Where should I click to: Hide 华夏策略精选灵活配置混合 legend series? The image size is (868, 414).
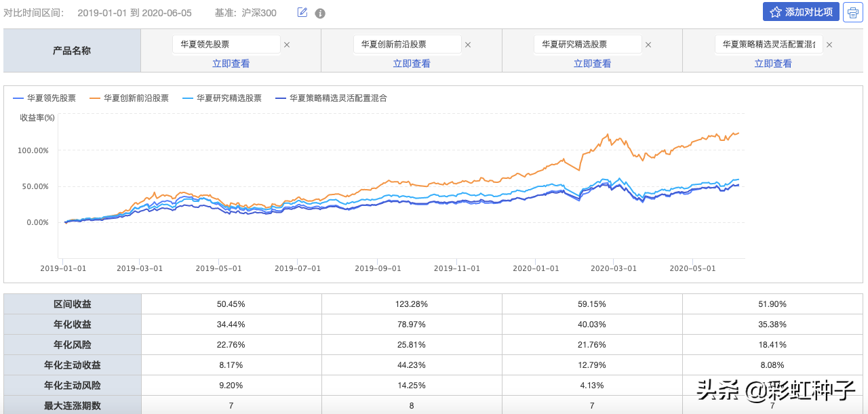coord(331,98)
